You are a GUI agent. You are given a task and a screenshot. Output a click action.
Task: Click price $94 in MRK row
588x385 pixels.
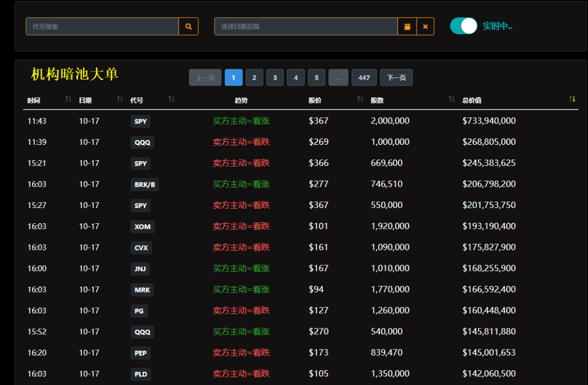(316, 289)
